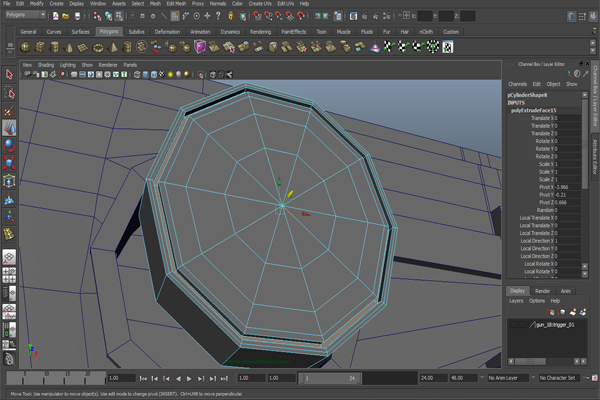The width and height of the screenshot is (600, 400).
Task: Select the Universal Manipulator tool
Action: pos(9,181)
